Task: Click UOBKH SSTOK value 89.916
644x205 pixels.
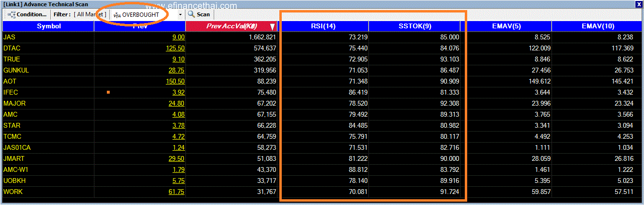Action: click(449, 181)
